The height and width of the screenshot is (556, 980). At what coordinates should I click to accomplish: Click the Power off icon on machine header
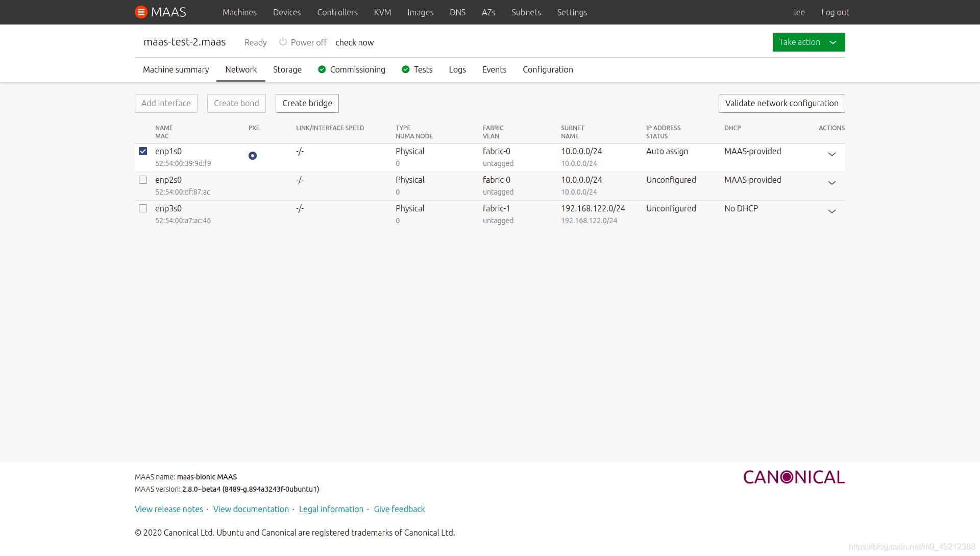[282, 42]
